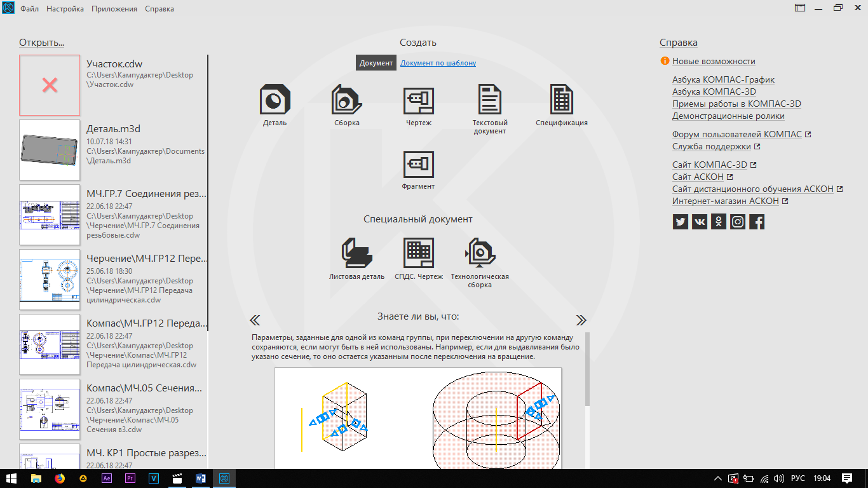Open File Explorer from taskbar

click(36, 478)
